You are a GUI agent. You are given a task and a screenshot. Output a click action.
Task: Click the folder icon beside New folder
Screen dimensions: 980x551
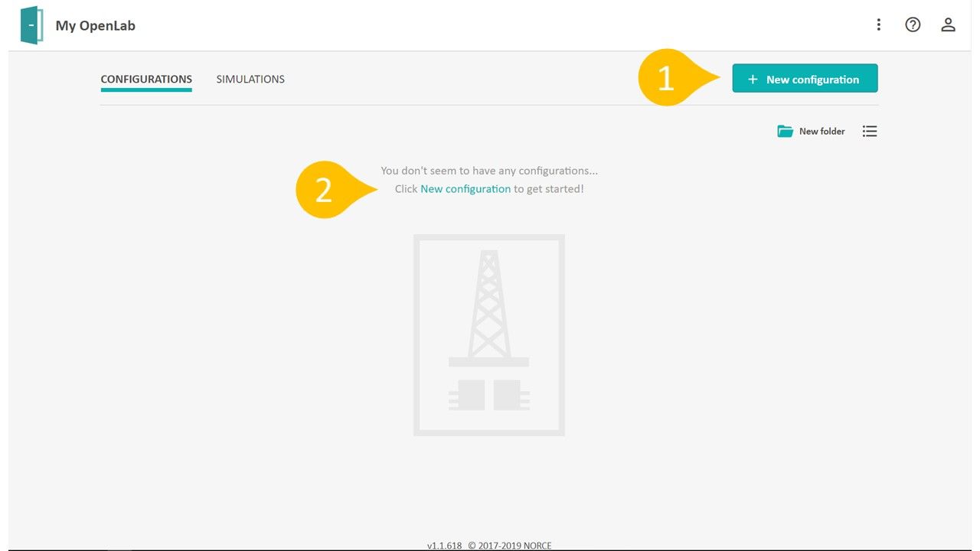coord(785,132)
